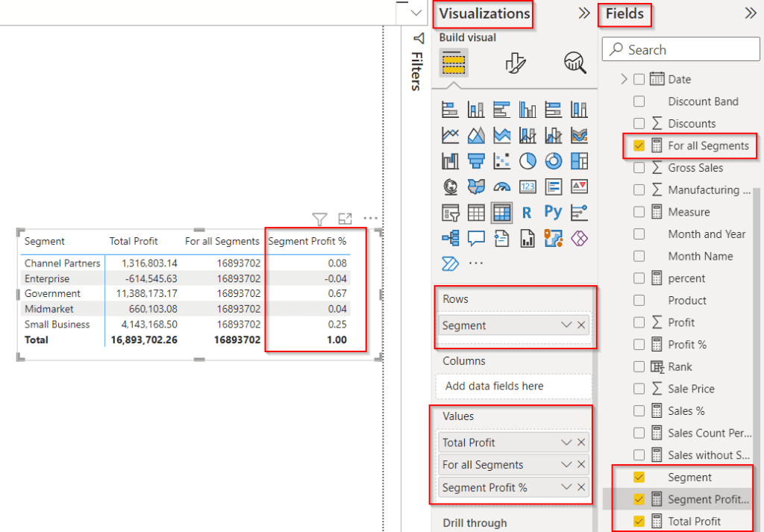Focus the Fields search box
Image resolution: width=764 pixels, height=532 pixels.
pos(680,50)
